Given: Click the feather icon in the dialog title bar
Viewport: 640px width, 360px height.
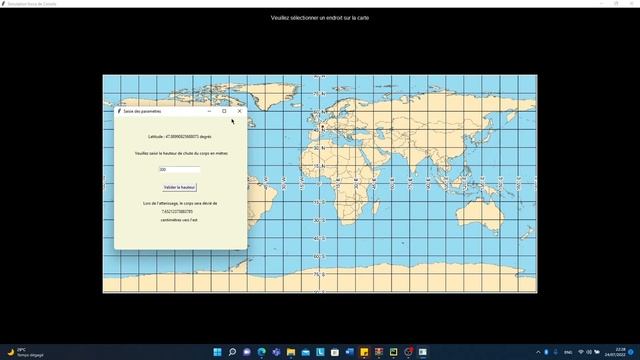Looking at the screenshot, I should coord(119,111).
